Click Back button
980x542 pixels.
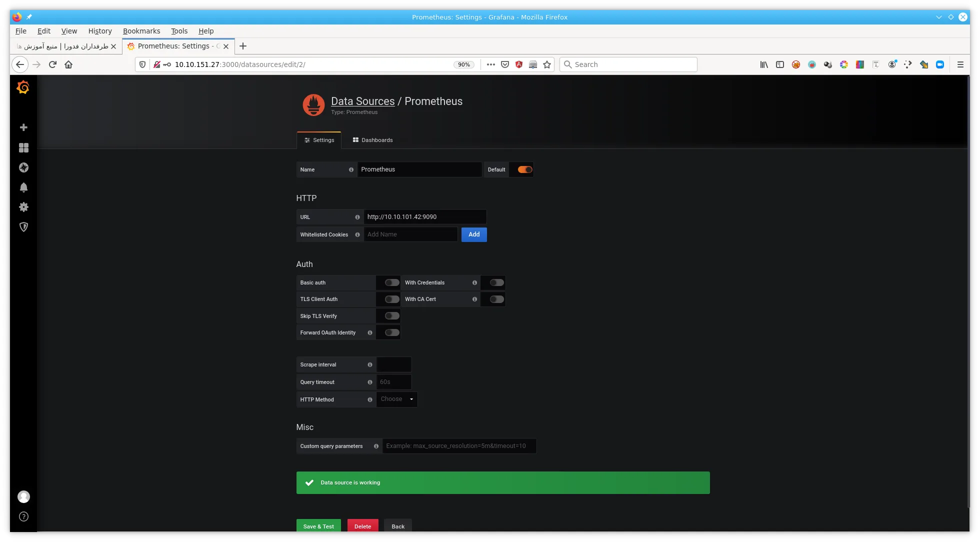[398, 525]
